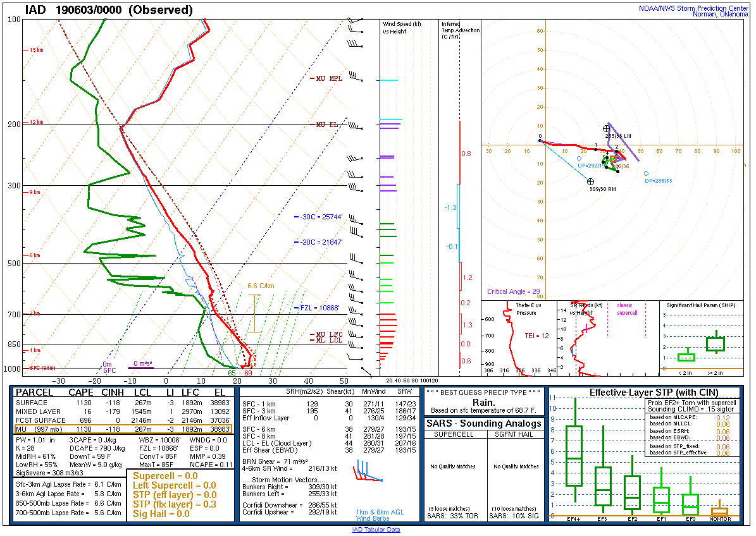This screenshot has height=536, width=756.
Task: Click the MidRH = 61% value
Action: tap(35, 456)
